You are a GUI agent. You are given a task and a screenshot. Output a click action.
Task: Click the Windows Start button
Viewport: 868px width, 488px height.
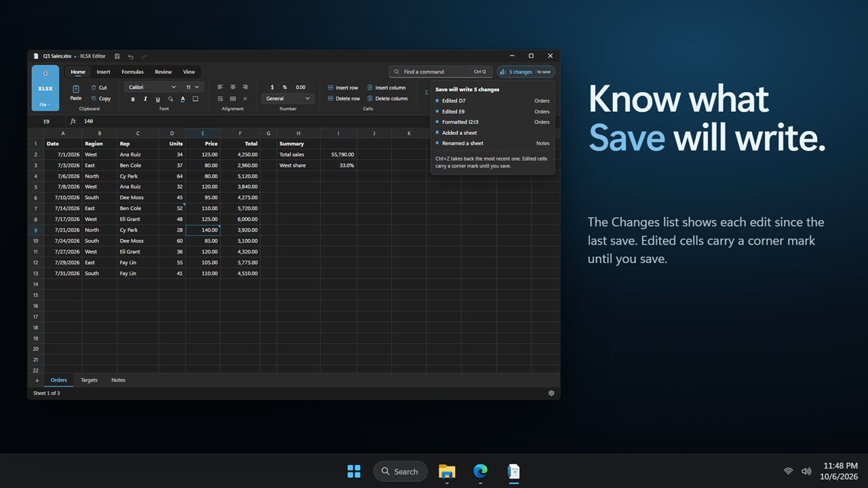point(354,471)
